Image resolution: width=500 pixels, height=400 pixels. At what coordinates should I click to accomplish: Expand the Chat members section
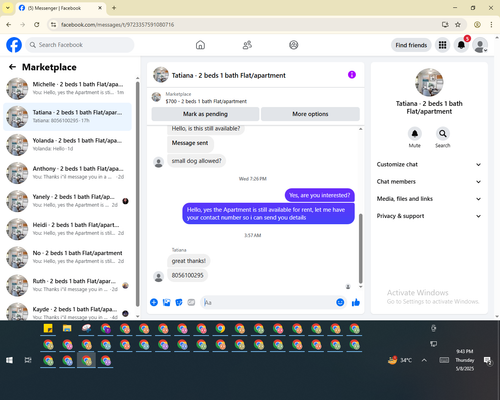coord(429,182)
